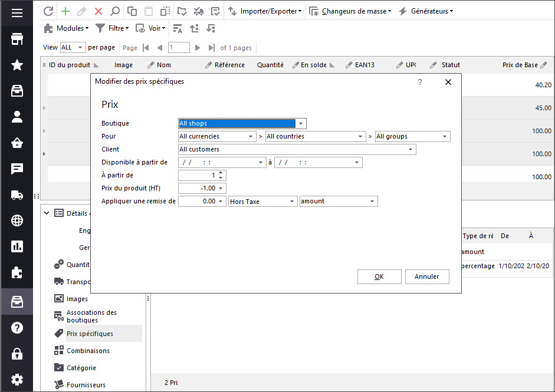The height and width of the screenshot is (392, 555).
Task: Collapse the Détails tree section
Action: pos(47,213)
